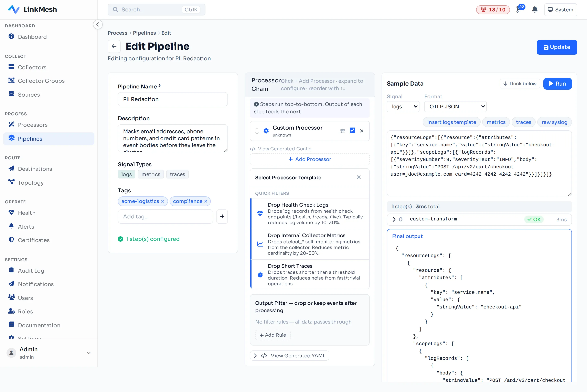Click Add Rule in Output Filter
587x392 pixels.
point(273,335)
